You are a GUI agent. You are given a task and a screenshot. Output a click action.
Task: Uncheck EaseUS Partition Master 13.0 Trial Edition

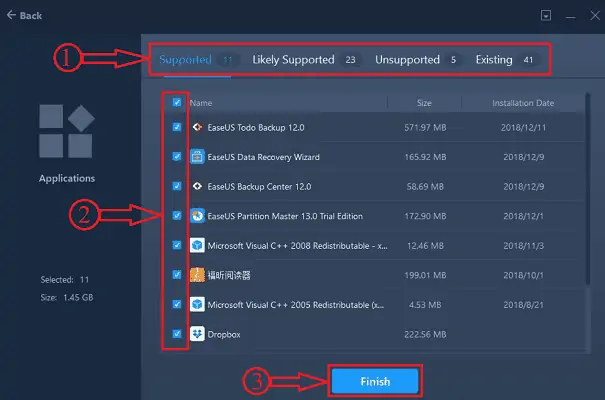(177, 216)
